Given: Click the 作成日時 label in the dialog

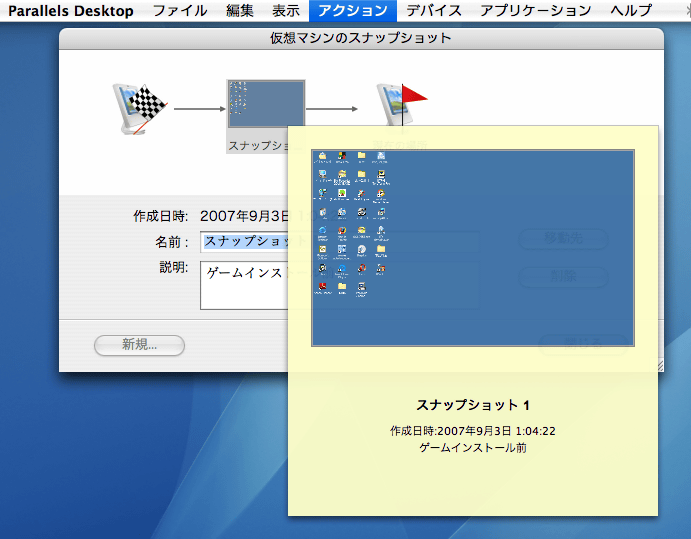Looking at the screenshot, I should [x=160, y=216].
